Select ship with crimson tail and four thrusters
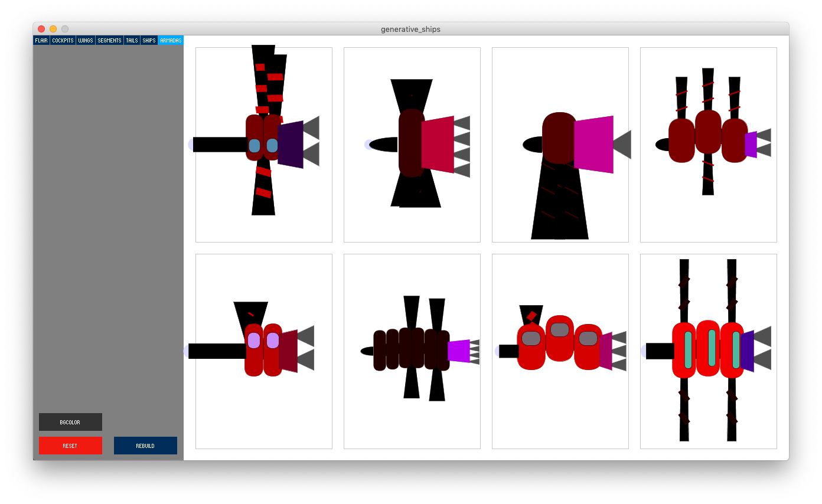The image size is (822, 504). [x=412, y=145]
